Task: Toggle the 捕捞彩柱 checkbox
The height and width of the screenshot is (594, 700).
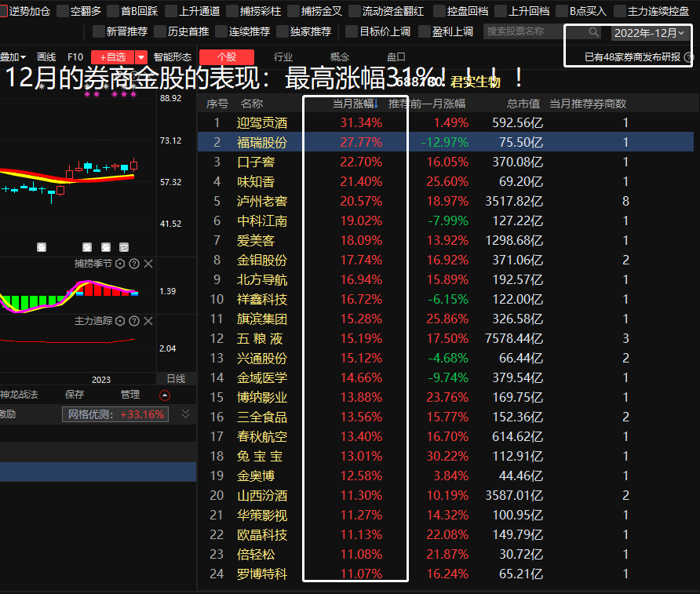Action: click(232, 11)
